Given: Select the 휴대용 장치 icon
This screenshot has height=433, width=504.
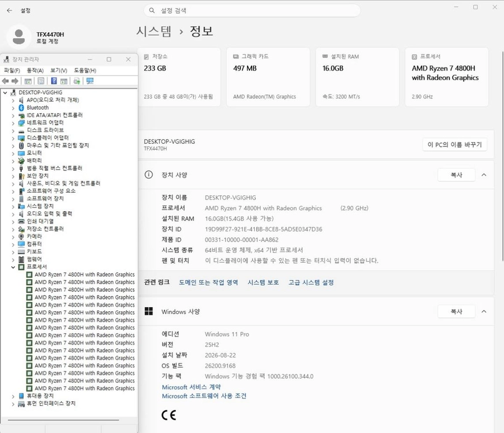Looking at the screenshot, I should (21, 395).
